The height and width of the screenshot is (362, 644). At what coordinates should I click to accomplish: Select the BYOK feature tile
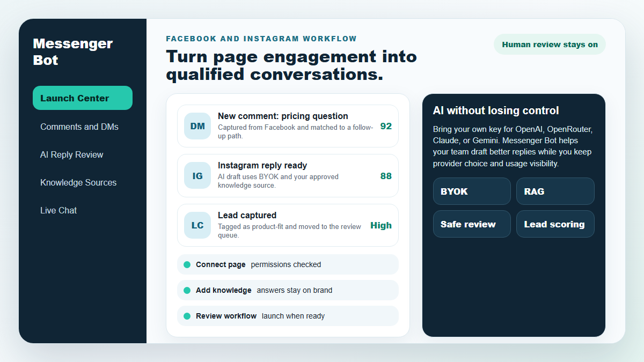472,191
